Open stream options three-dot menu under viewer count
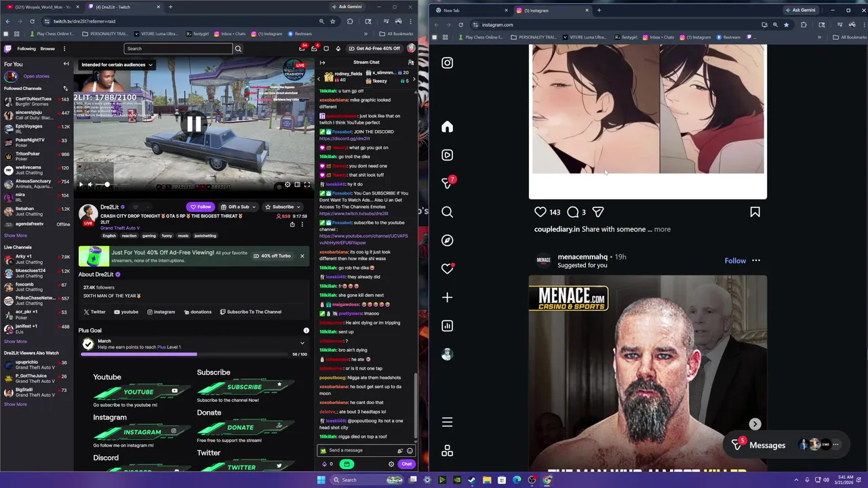The width and height of the screenshot is (868, 488). pos(302,224)
